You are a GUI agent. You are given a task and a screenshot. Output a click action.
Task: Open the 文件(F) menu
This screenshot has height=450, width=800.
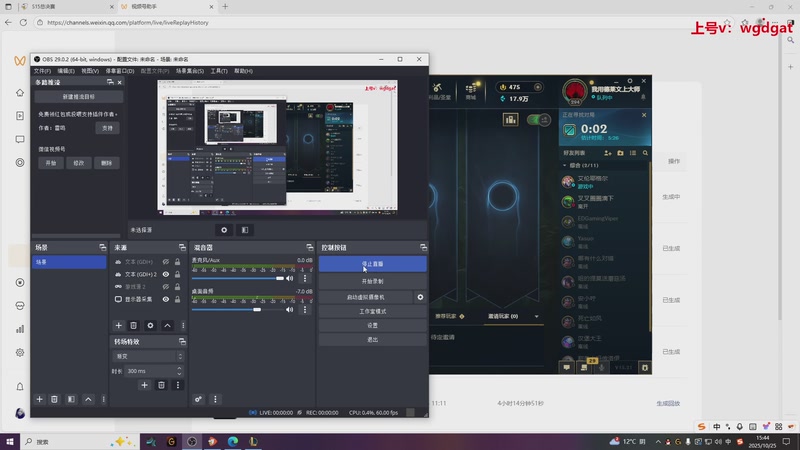(x=42, y=71)
